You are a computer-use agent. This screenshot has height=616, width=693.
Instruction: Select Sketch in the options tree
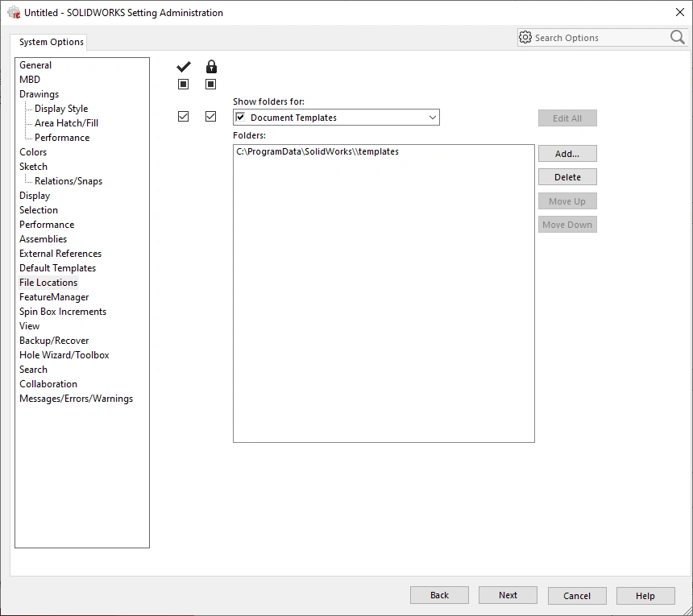(x=33, y=167)
